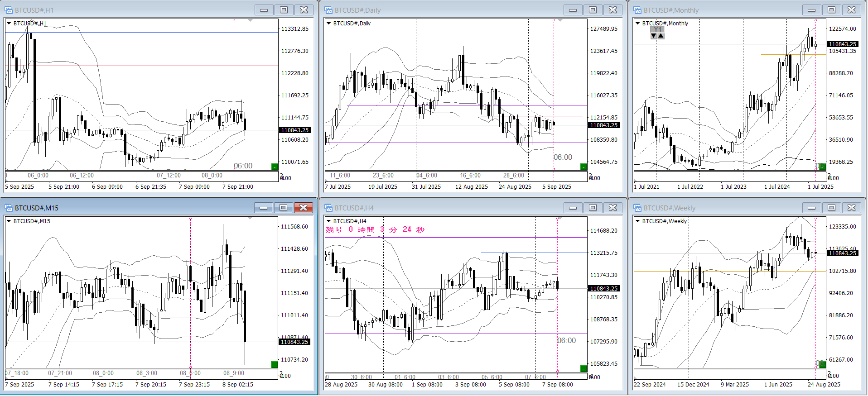This screenshot has height=396, width=868.
Task: Toggle the green minus square on Daily chart
Action: click(583, 167)
